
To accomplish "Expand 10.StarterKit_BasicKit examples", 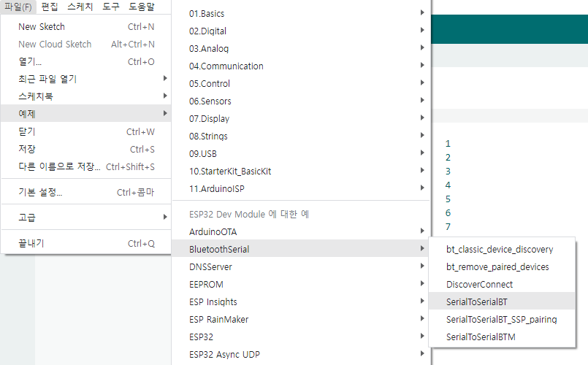I will tap(301, 172).
